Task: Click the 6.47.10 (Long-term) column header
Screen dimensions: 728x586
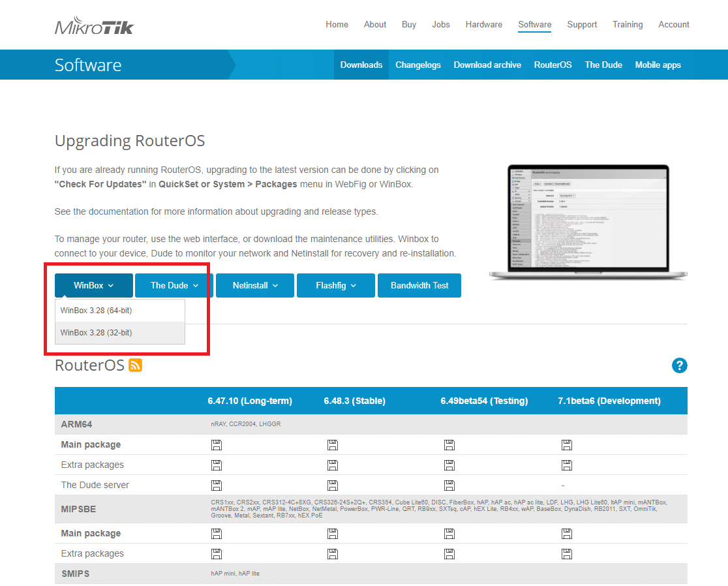Action: pos(250,401)
